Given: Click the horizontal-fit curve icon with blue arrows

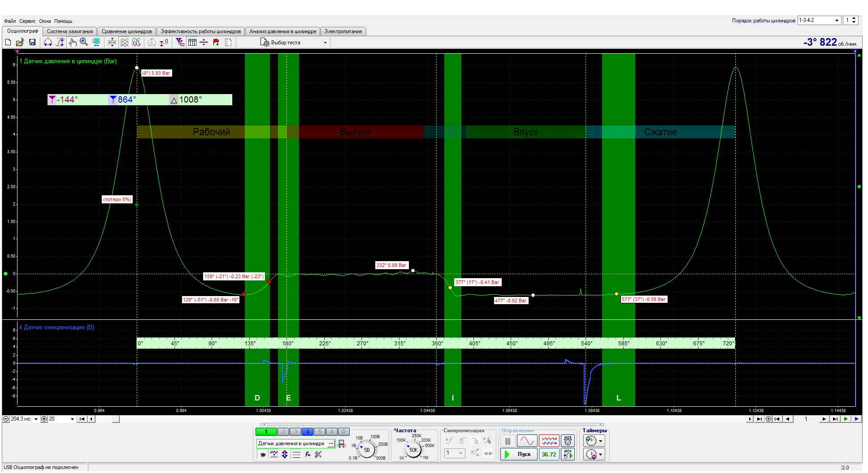Looking at the screenshot, I should click(x=48, y=43).
